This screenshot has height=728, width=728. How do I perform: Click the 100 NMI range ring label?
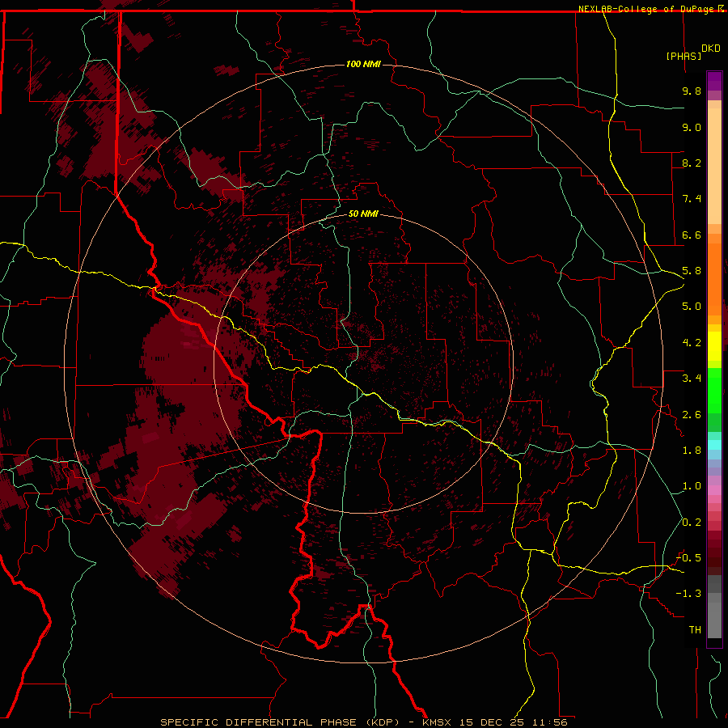363,64
